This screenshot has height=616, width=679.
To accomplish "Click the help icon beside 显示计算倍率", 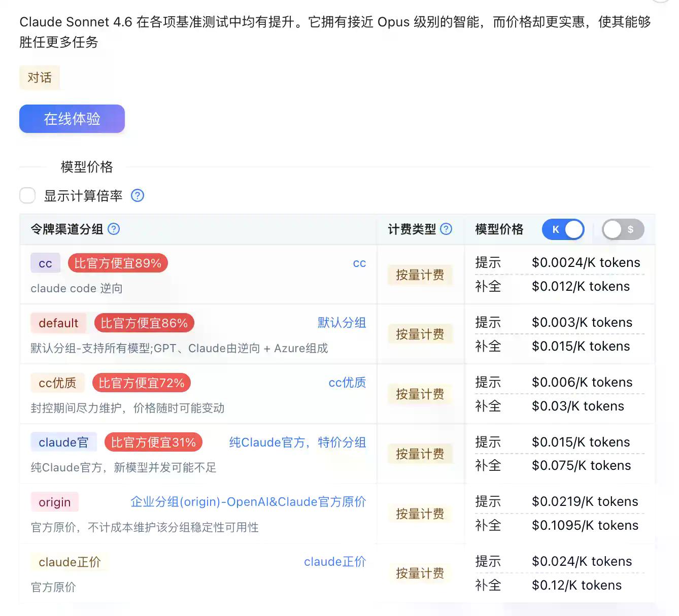I will tap(137, 195).
